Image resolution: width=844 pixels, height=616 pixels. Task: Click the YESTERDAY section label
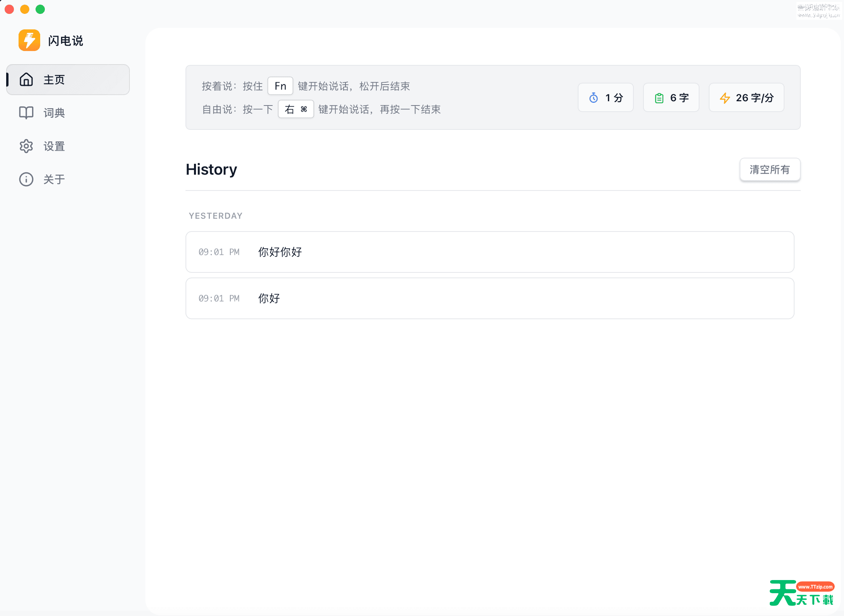(215, 216)
